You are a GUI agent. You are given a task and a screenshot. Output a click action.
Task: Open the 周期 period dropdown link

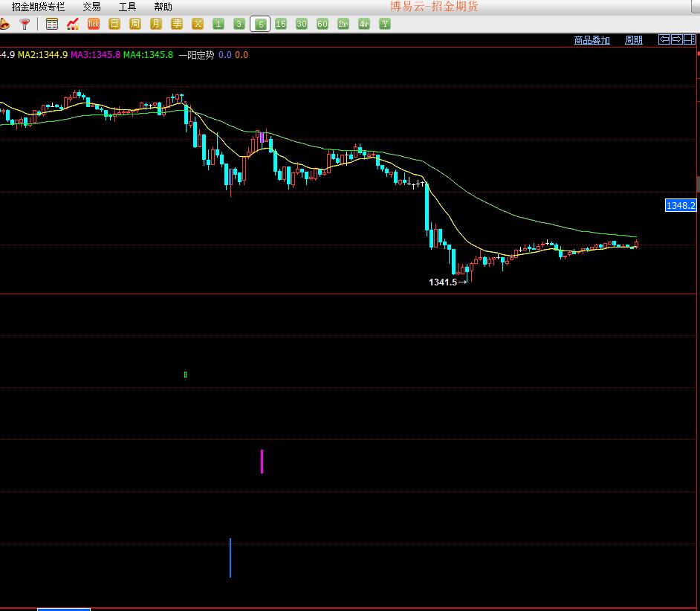(634, 40)
